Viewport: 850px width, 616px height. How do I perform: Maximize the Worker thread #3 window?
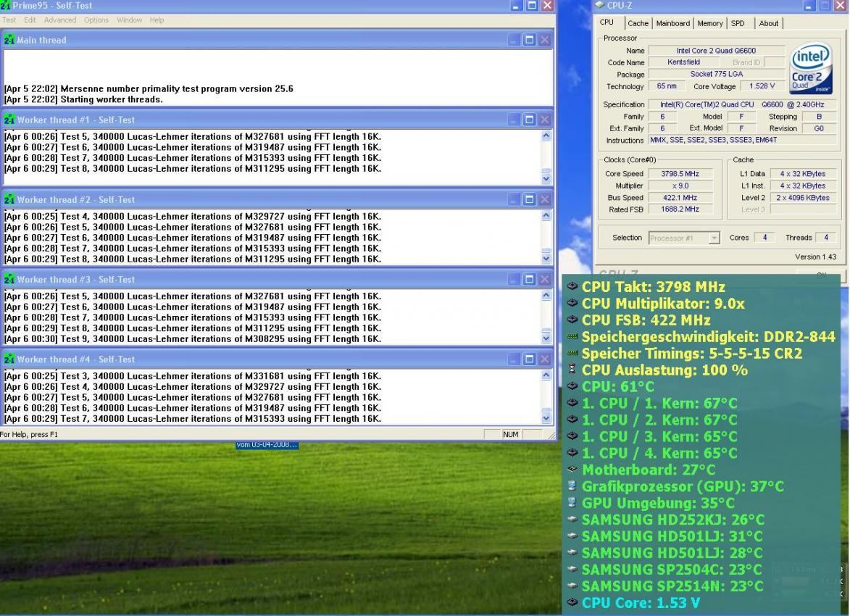529,279
